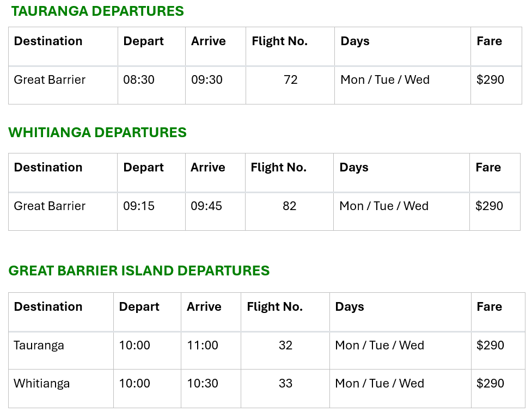
Task: Click Great Barrier destination in Whitianga Departures table
Action: click(50, 206)
